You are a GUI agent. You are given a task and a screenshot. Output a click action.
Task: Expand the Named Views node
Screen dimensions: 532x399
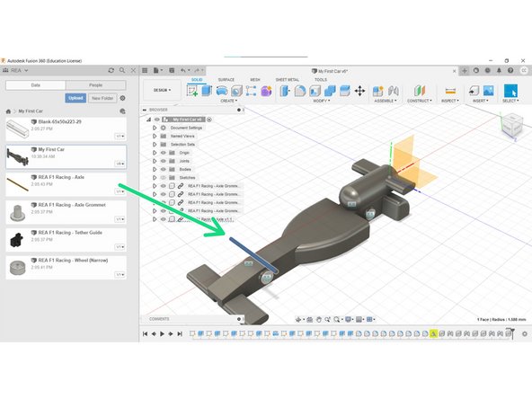[x=155, y=136]
